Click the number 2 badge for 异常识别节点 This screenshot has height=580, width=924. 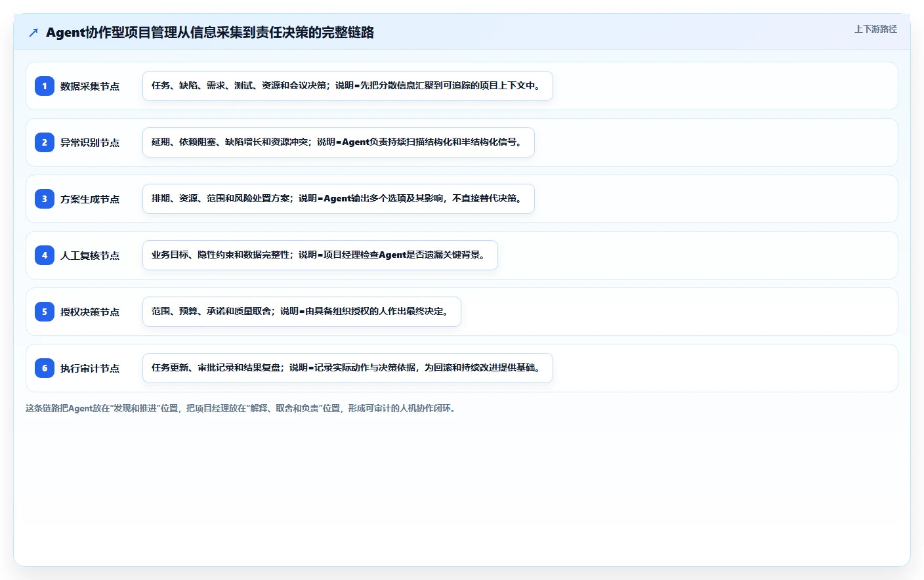click(x=45, y=142)
